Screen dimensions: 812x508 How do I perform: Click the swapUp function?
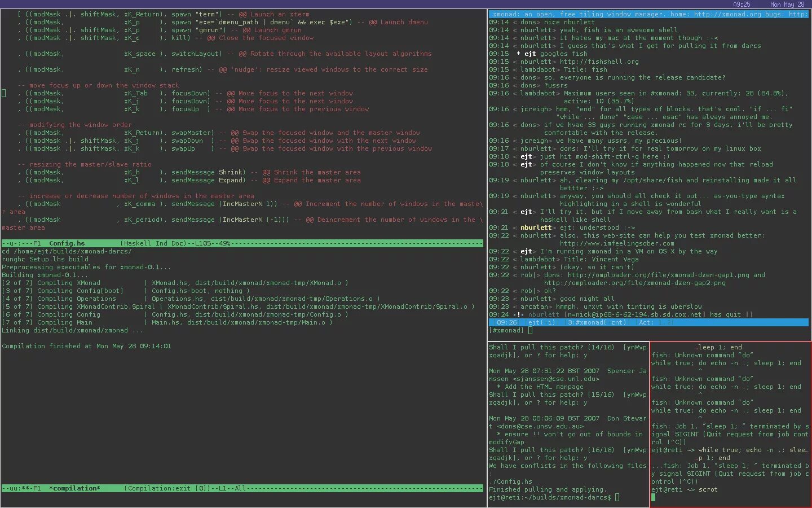[x=183, y=148]
